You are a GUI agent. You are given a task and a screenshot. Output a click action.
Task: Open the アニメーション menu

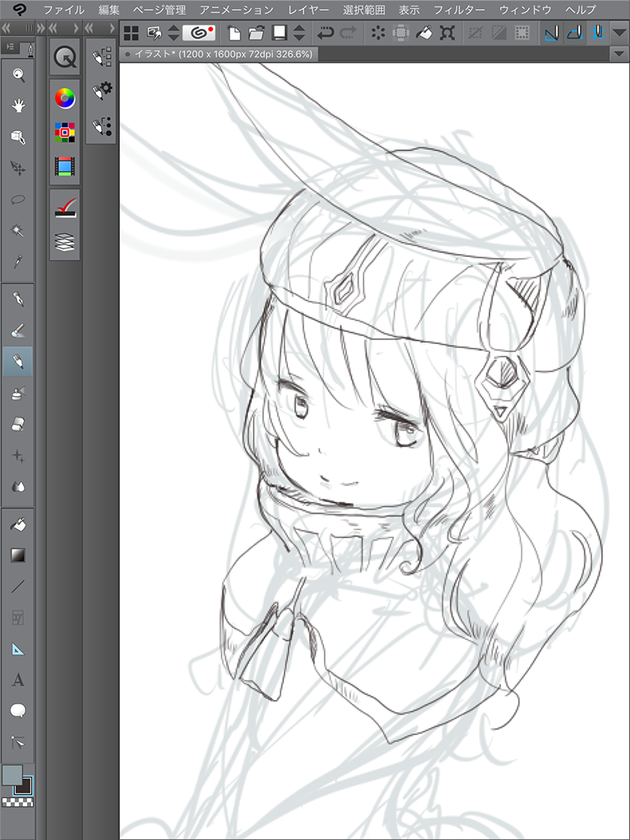(x=237, y=10)
